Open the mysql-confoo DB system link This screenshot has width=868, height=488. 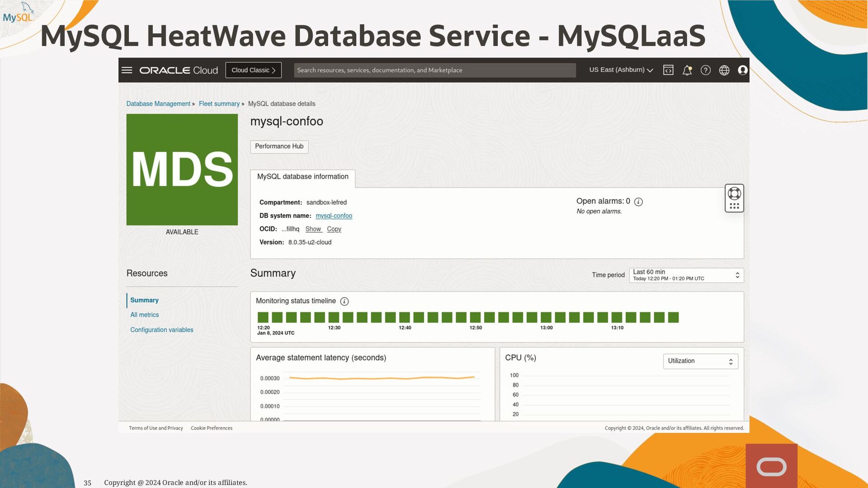click(334, 216)
